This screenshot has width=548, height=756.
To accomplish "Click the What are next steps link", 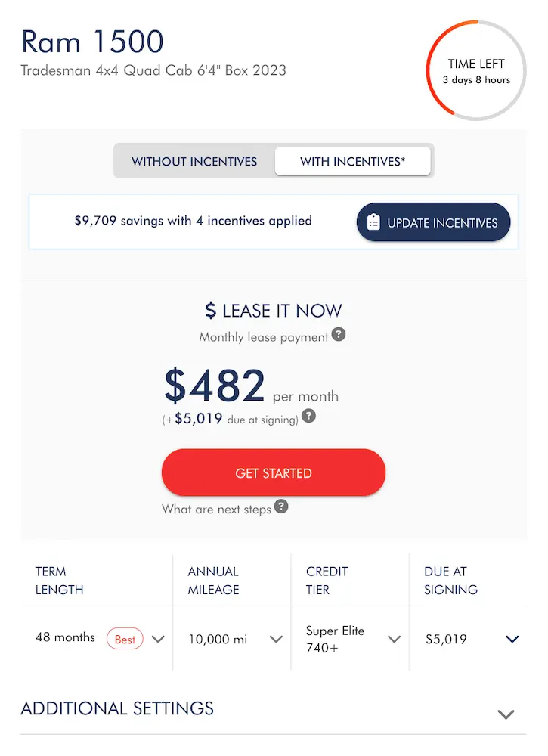I will tap(216, 509).
